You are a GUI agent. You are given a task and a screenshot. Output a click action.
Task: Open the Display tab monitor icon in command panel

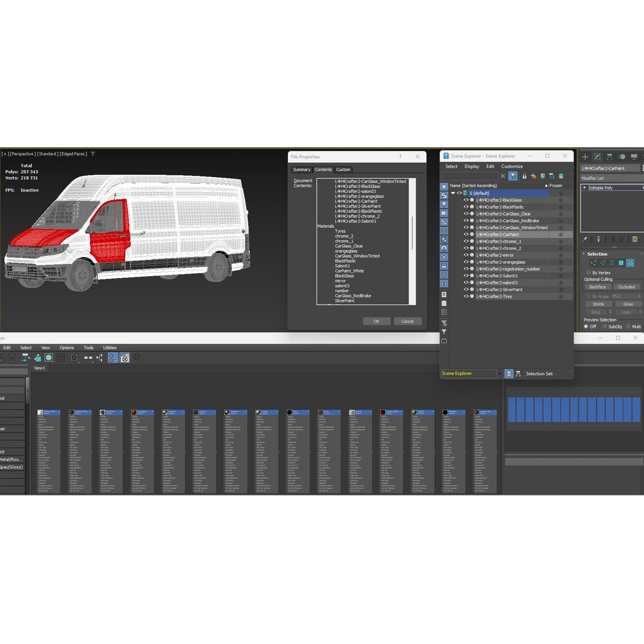click(634, 156)
